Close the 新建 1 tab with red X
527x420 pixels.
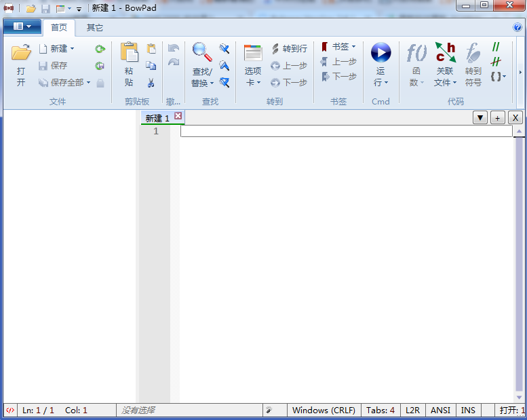tap(178, 116)
